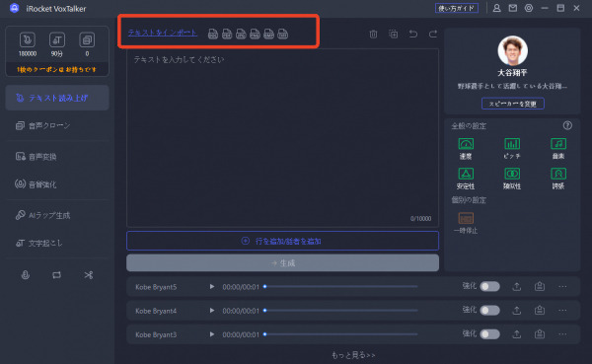Expand list with もっと見る>>
Screen dimensions: 592x364
(353, 355)
